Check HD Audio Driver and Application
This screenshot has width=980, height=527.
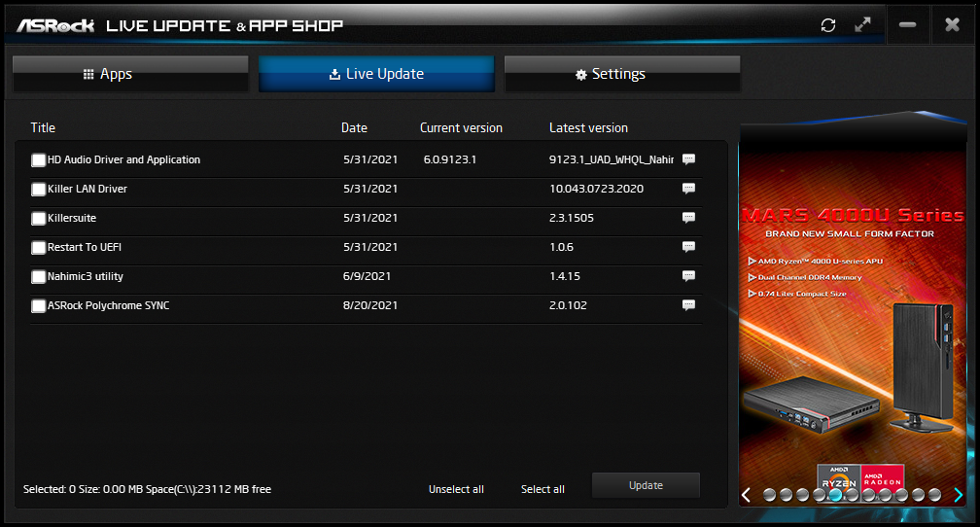coord(38,160)
